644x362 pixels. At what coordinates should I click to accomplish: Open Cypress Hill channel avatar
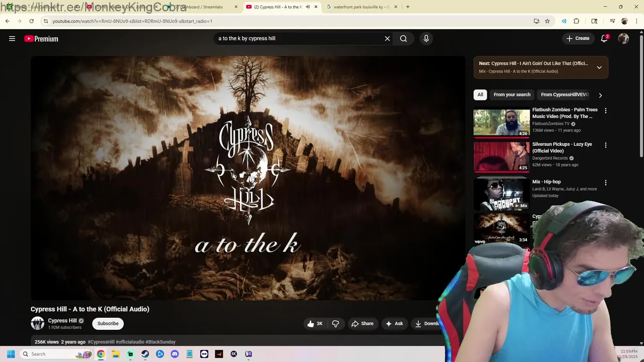point(37,323)
